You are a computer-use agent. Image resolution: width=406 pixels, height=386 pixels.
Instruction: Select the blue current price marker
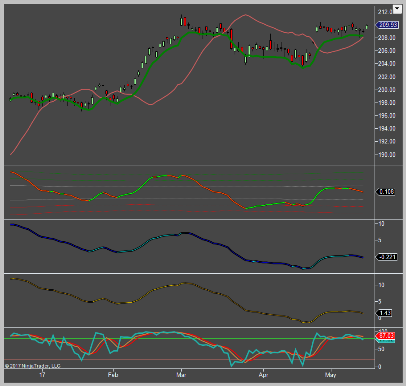[387, 25]
